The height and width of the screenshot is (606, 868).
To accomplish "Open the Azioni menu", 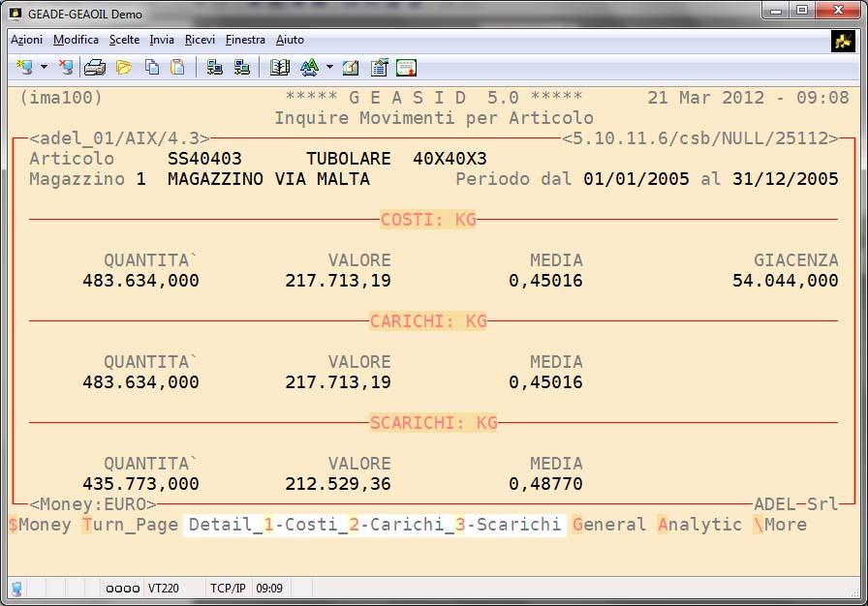I will (x=26, y=40).
